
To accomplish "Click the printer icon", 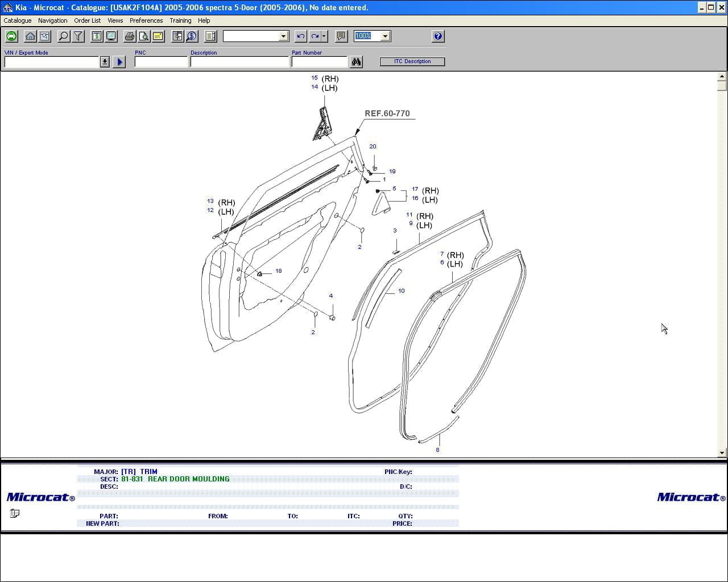I will (130, 36).
